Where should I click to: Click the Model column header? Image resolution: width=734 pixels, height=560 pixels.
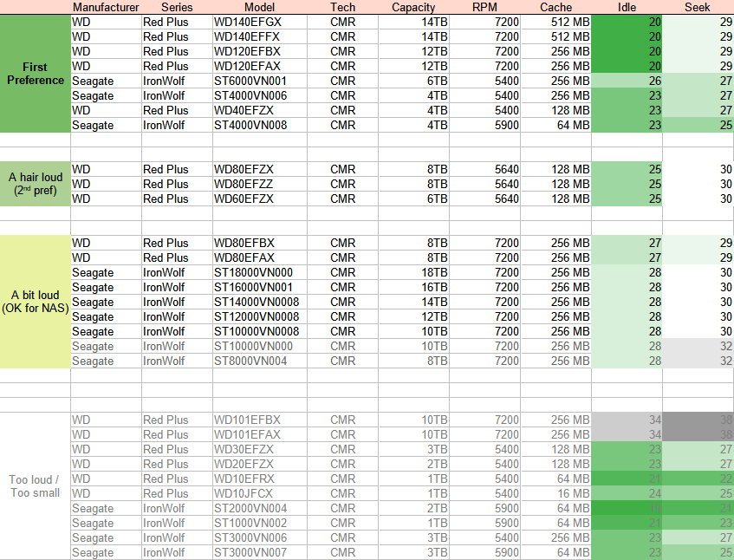(x=260, y=7)
